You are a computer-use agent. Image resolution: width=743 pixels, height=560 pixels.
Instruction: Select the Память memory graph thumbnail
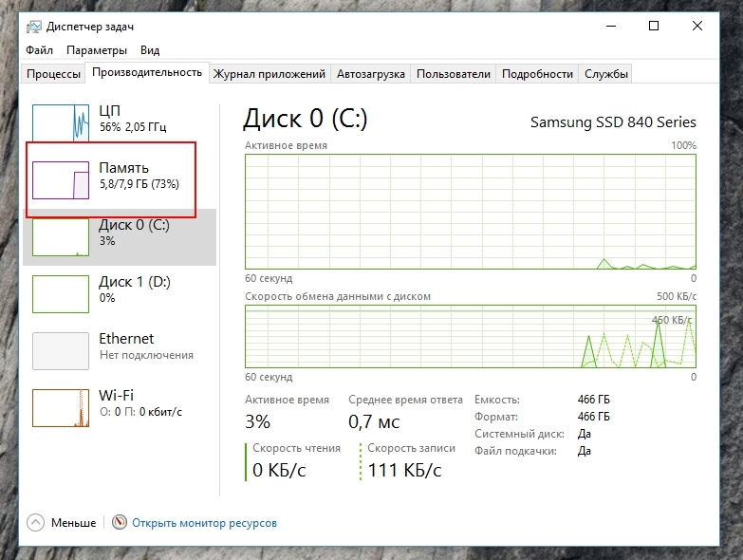coord(61,179)
